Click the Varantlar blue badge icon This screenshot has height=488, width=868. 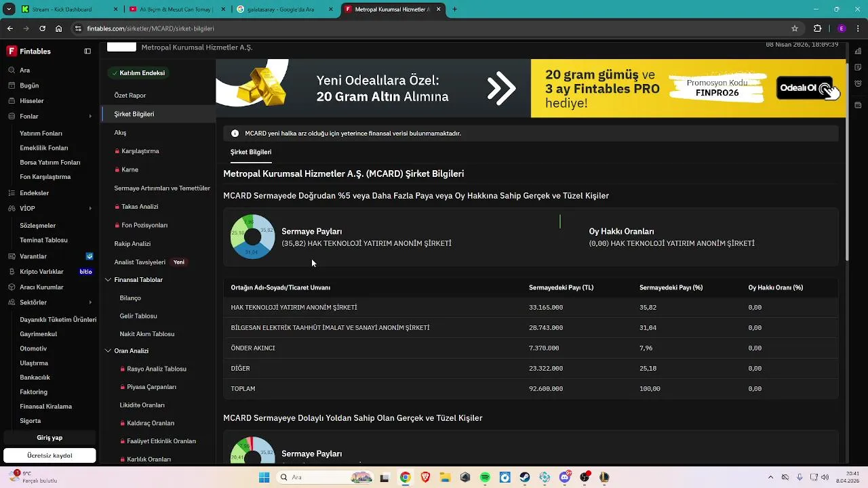(90, 256)
